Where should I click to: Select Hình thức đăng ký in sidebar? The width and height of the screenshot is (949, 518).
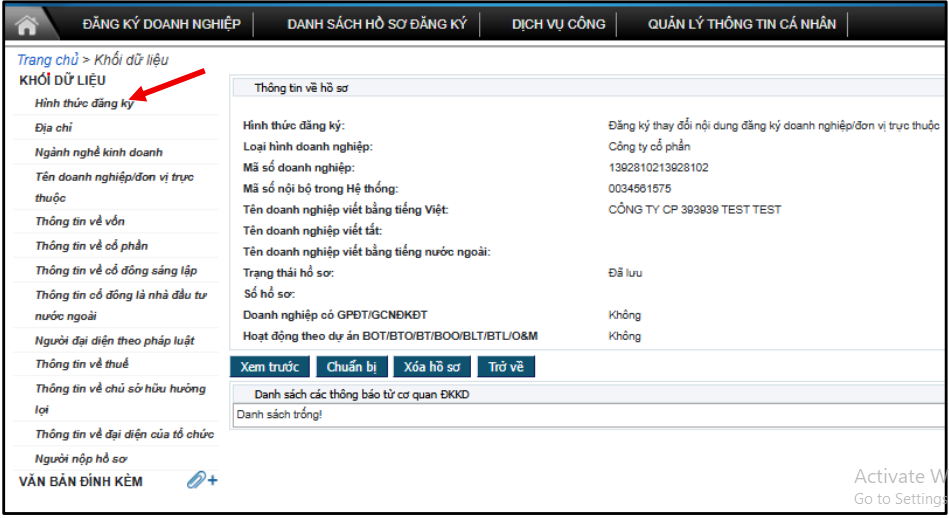[84, 103]
